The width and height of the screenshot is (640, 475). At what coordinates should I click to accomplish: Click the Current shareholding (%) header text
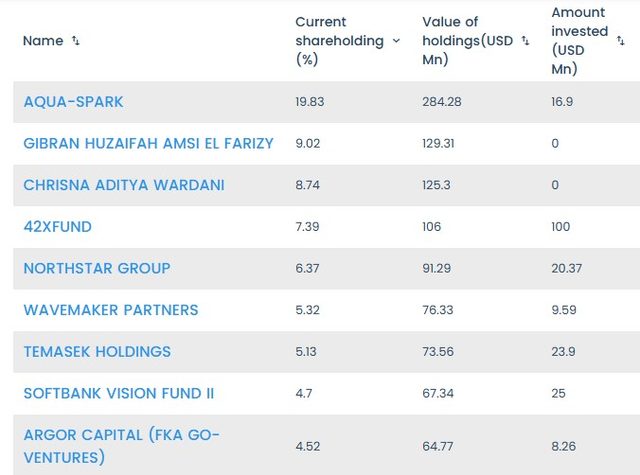[x=339, y=41]
